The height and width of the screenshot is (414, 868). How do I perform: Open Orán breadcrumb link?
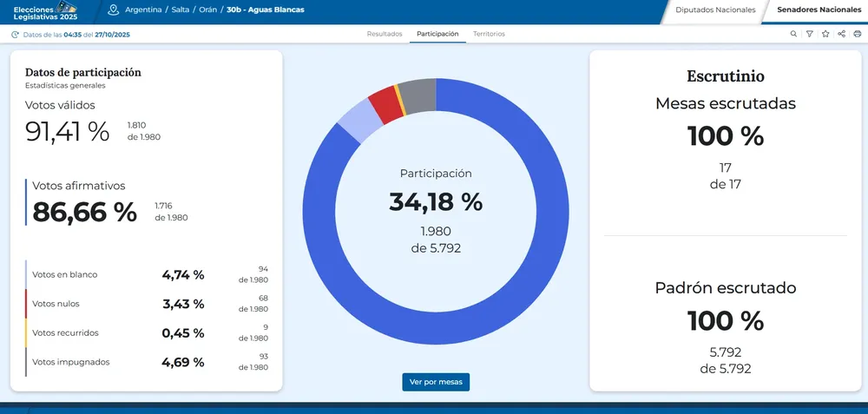click(208, 10)
